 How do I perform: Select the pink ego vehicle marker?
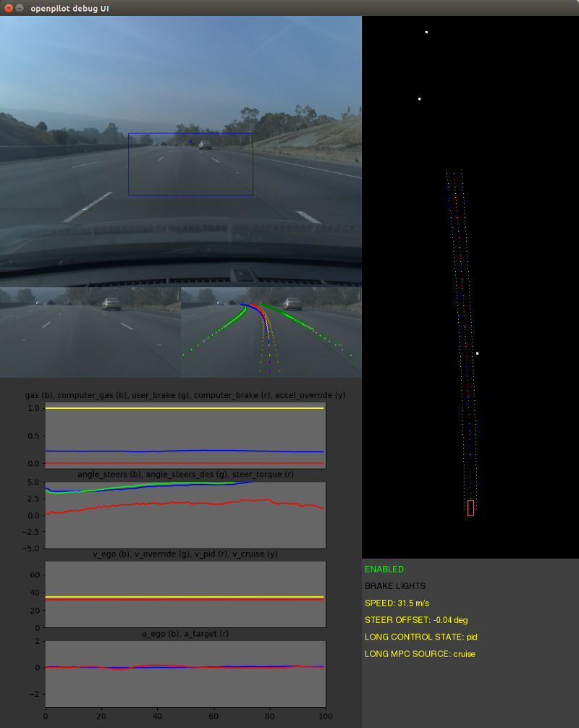coord(470,509)
